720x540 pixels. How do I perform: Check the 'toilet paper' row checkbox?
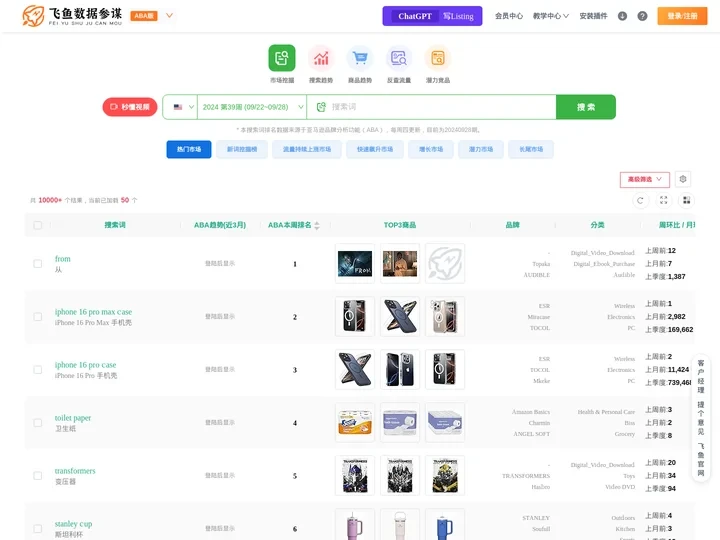(x=38, y=423)
